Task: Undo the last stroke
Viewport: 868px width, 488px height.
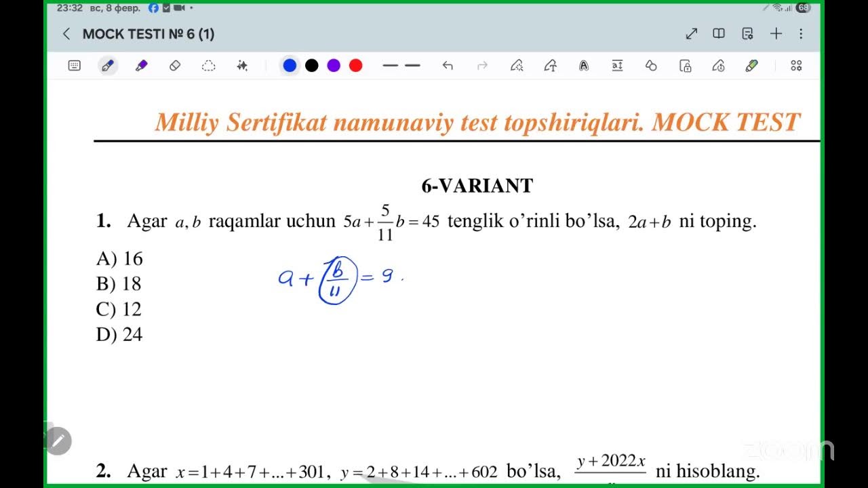Action: pos(448,66)
